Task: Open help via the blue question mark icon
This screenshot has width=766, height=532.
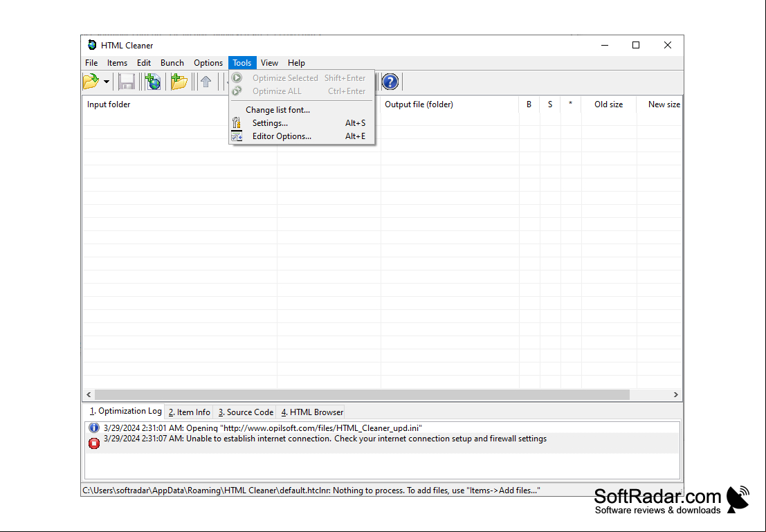Action: (x=390, y=82)
